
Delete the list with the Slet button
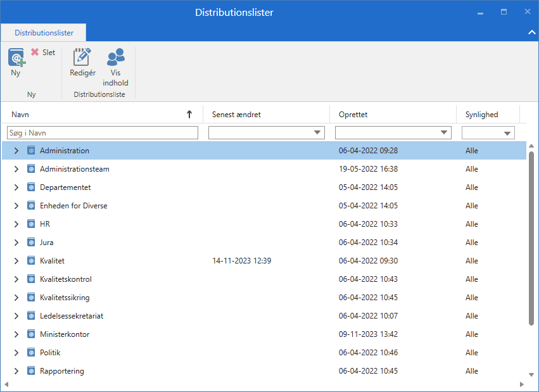pyautogui.click(x=43, y=52)
